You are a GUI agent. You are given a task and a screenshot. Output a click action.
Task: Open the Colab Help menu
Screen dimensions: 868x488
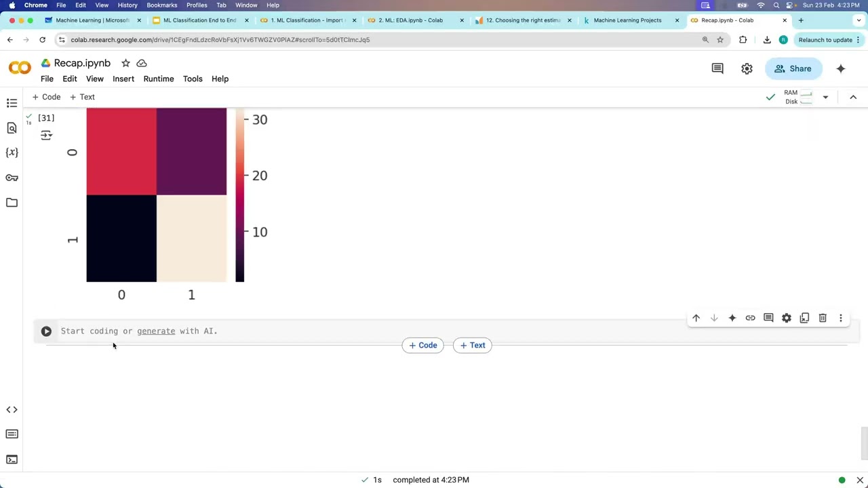220,79
